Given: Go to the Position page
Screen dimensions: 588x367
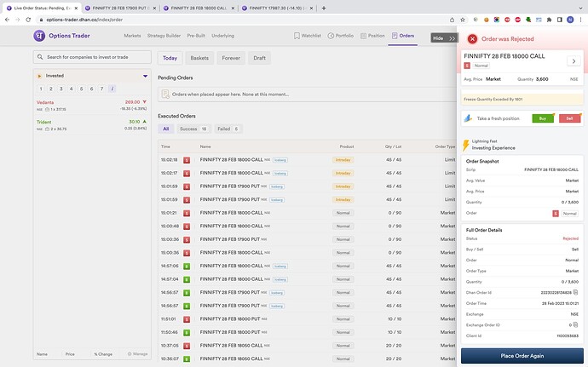Looking at the screenshot, I should (x=372, y=36).
